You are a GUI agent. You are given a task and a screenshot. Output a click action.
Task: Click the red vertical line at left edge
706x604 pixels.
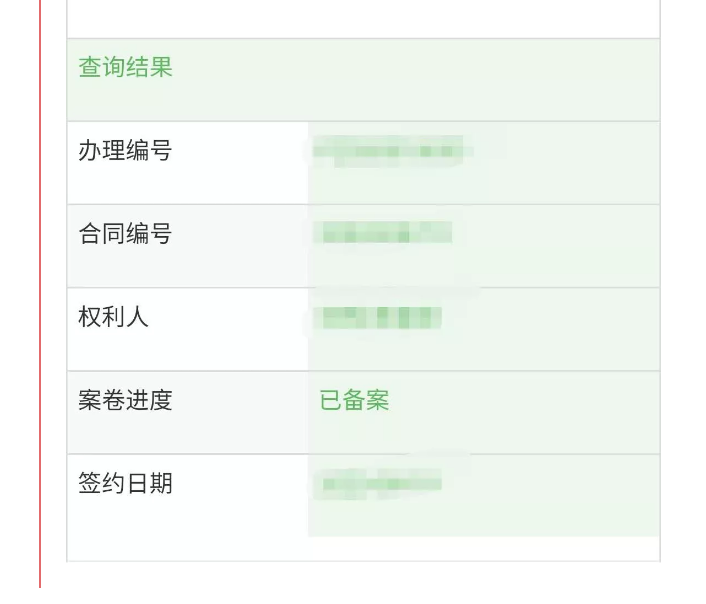(40, 293)
